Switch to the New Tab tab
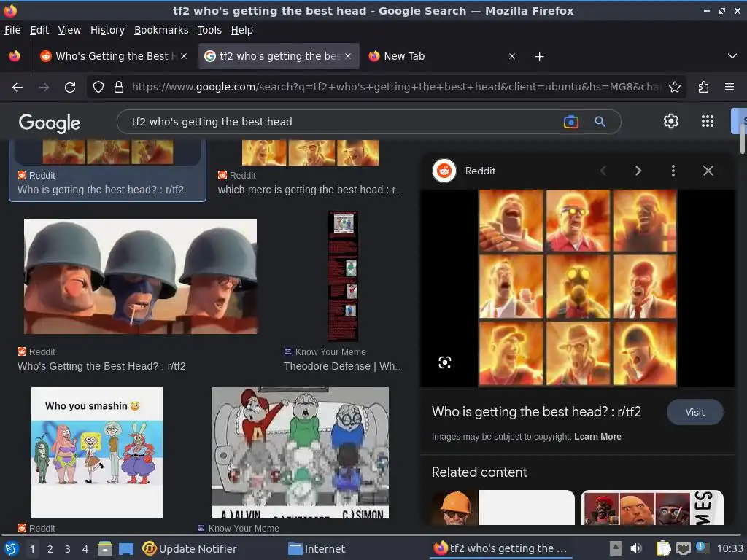Screen dimensions: 747x560 [x=441, y=56]
